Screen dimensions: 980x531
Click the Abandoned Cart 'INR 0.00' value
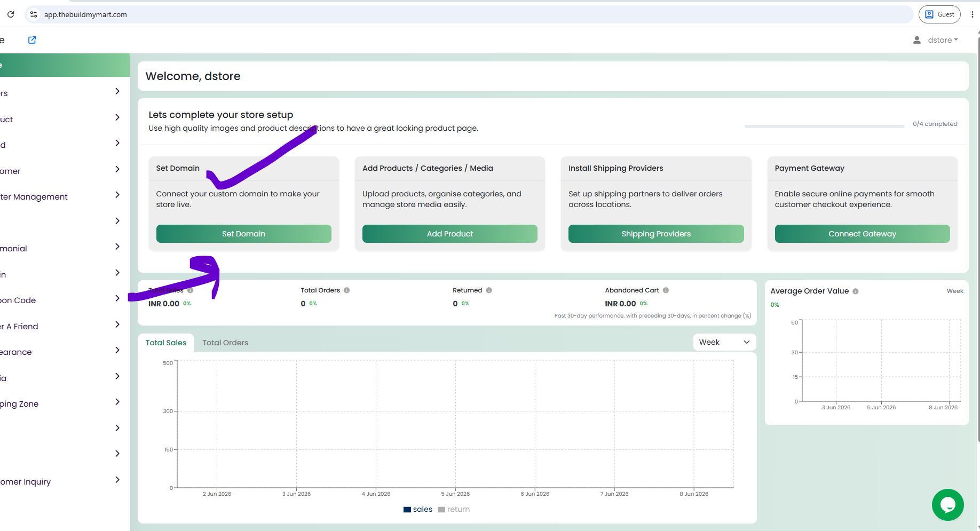[x=620, y=304]
